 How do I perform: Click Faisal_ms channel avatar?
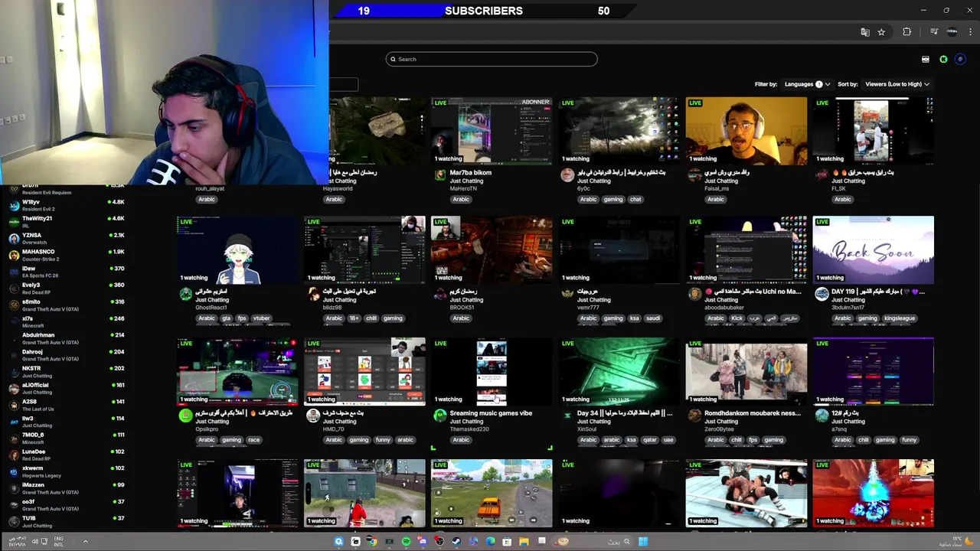click(694, 175)
